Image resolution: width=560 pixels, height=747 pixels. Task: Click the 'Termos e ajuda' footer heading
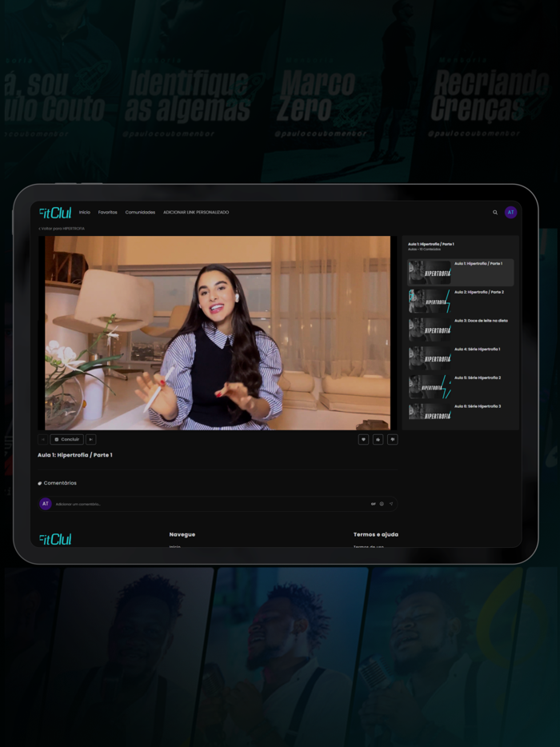(376, 534)
